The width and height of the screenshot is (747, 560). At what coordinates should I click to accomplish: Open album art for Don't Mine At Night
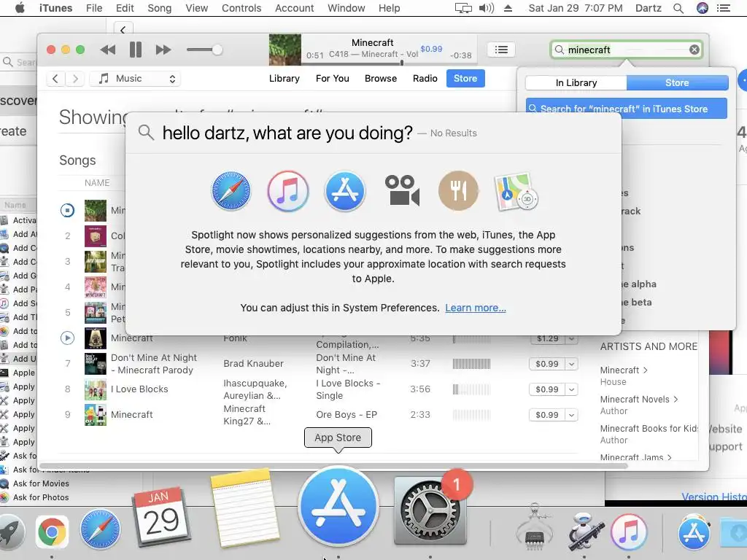click(x=96, y=364)
